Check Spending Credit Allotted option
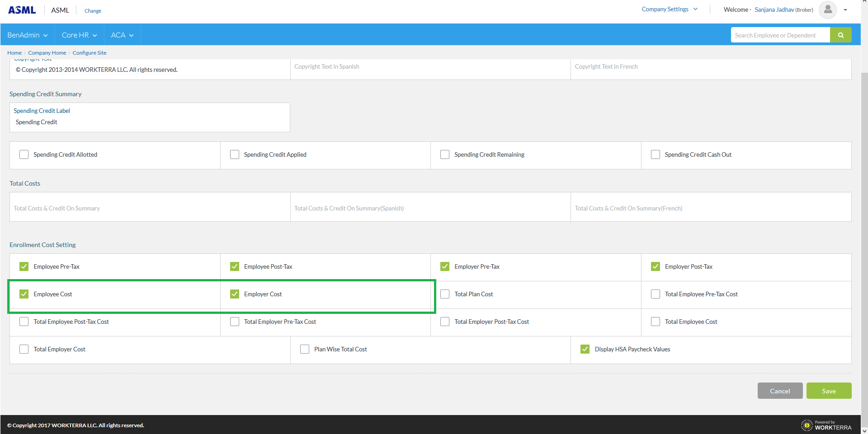 [24, 154]
